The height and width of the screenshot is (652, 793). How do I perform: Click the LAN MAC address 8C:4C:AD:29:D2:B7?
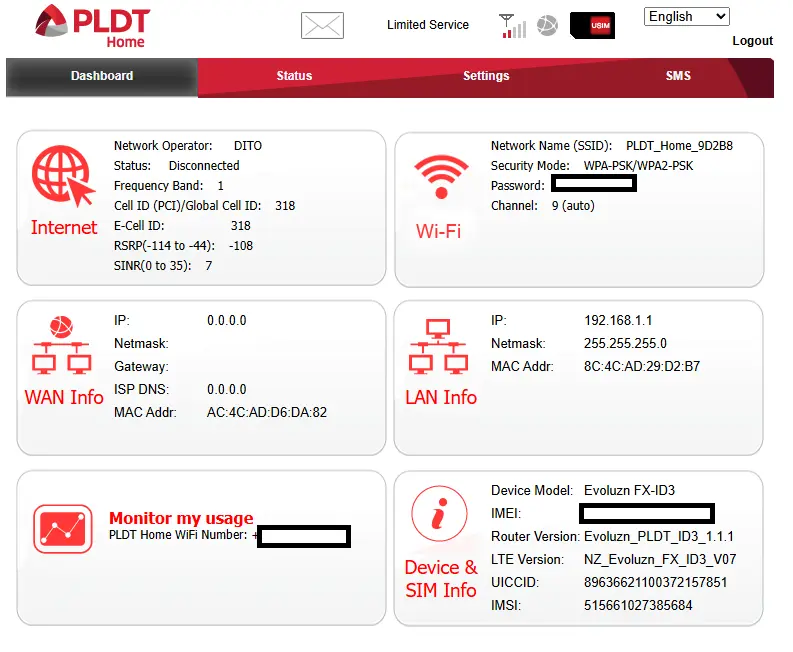tap(642, 367)
